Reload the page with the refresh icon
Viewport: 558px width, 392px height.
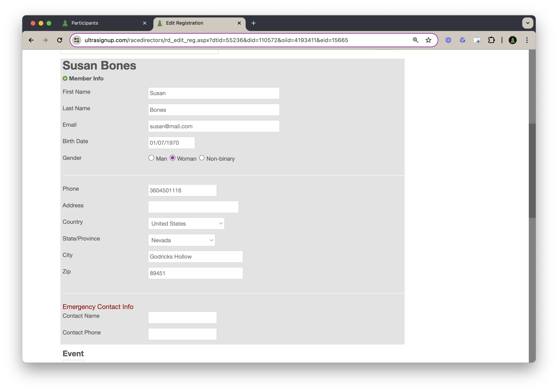(x=60, y=40)
